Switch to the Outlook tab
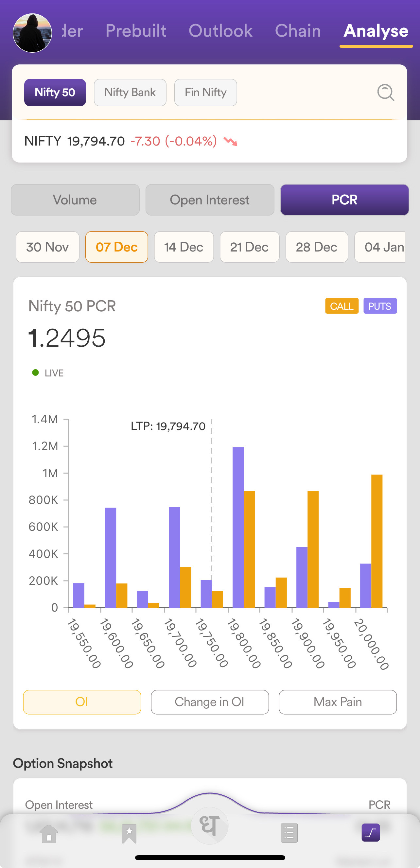Viewport: 420px width, 868px height. click(x=220, y=31)
